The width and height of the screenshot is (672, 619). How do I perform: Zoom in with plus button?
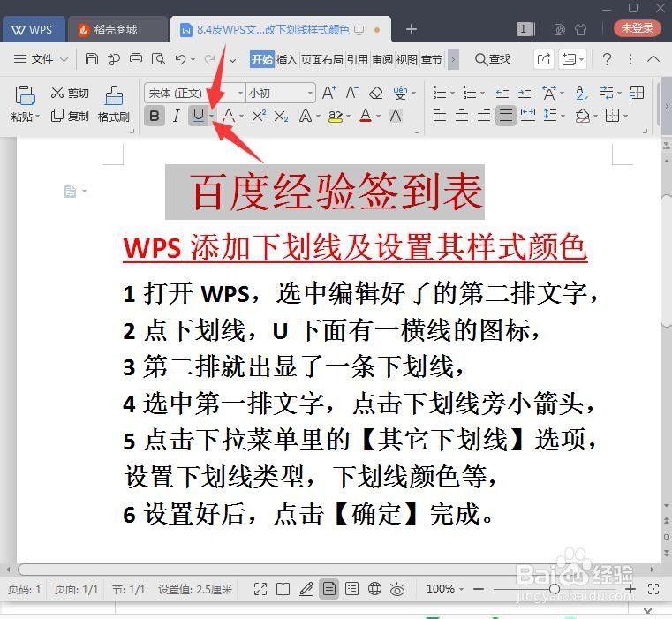(x=630, y=590)
